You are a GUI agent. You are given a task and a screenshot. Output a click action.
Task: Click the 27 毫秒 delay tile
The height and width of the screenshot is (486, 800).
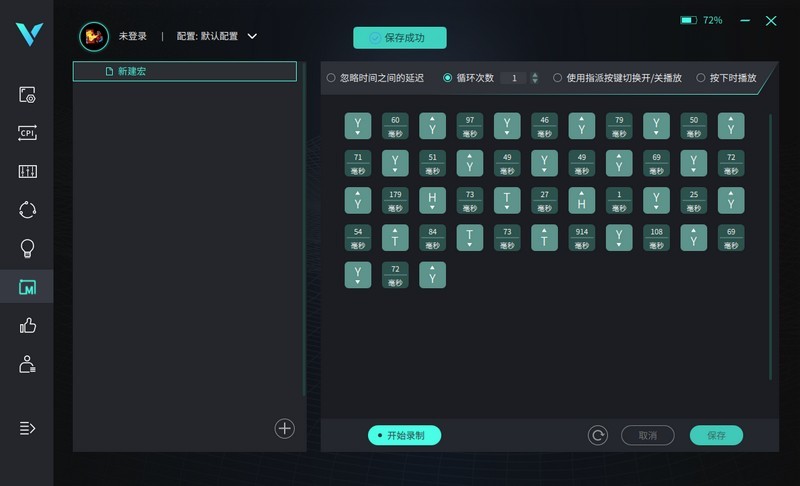click(x=544, y=200)
